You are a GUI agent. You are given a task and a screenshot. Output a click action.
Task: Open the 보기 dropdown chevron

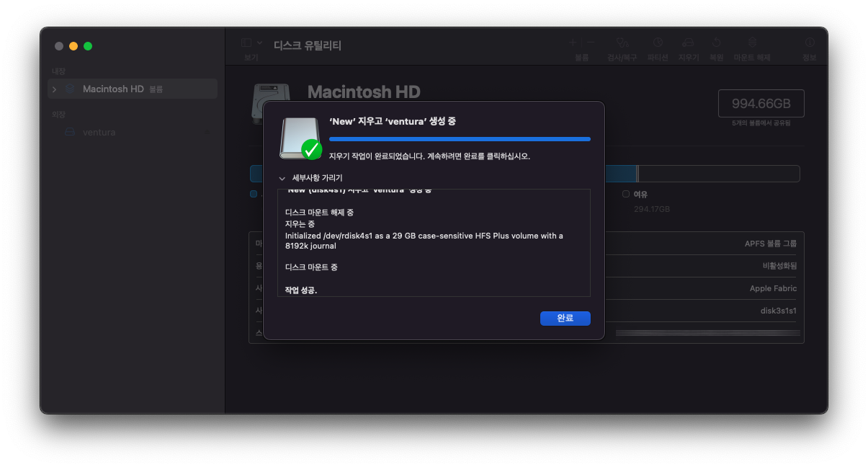coord(260,43)
